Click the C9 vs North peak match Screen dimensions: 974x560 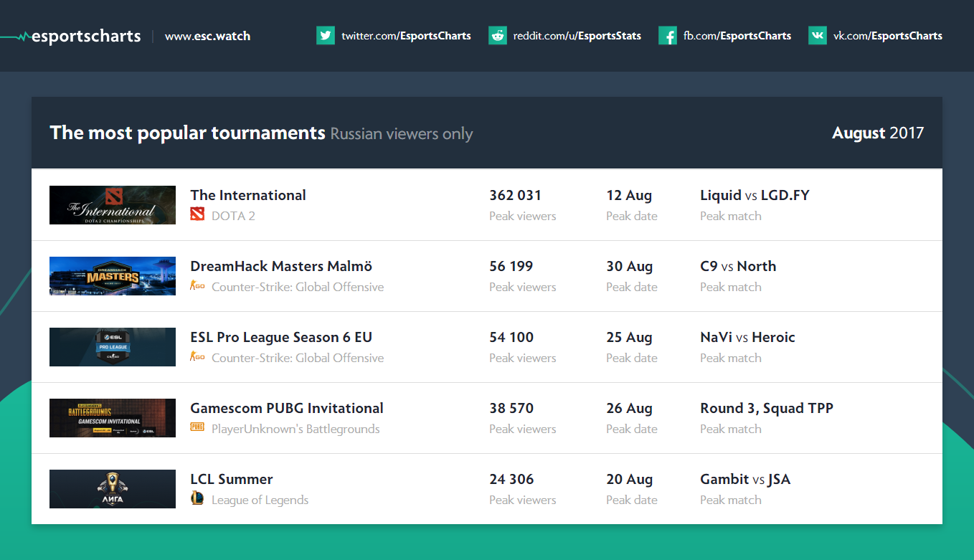[x=738, y=266]
